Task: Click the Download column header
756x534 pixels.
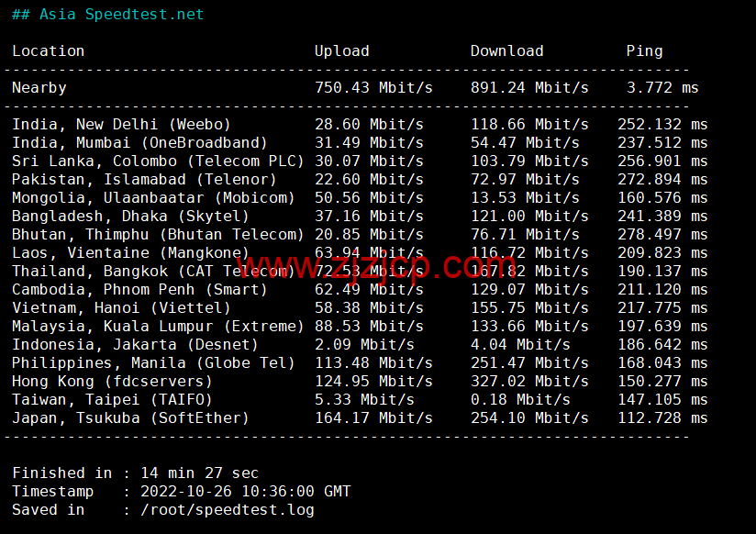Action: [506, 51]
